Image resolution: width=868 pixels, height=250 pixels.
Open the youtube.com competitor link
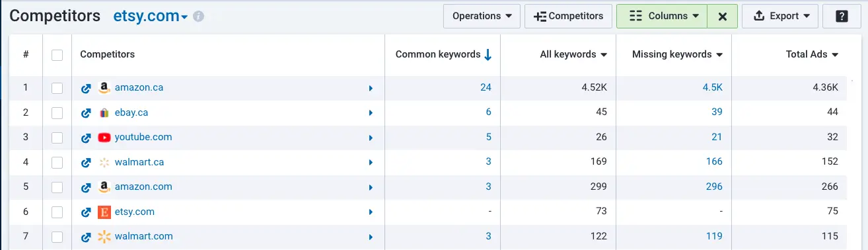(x=143, y=137)
